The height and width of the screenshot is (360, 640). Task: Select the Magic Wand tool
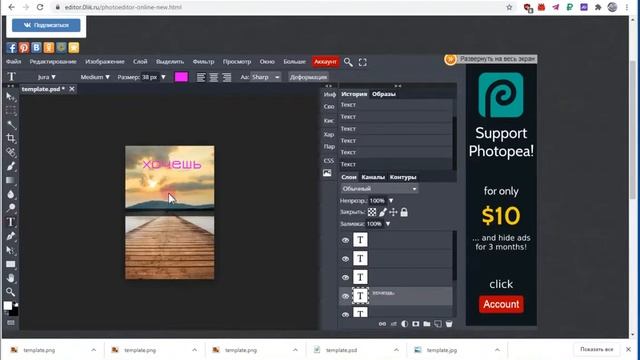[11, 124]
